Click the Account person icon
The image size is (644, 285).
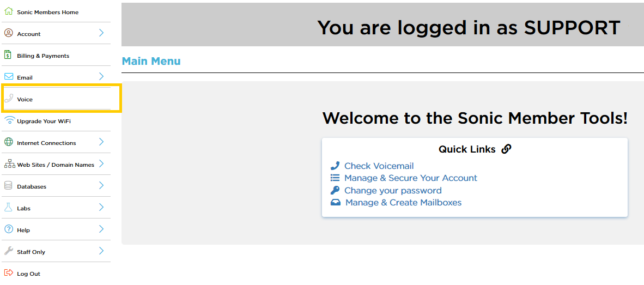click(8, 33)
